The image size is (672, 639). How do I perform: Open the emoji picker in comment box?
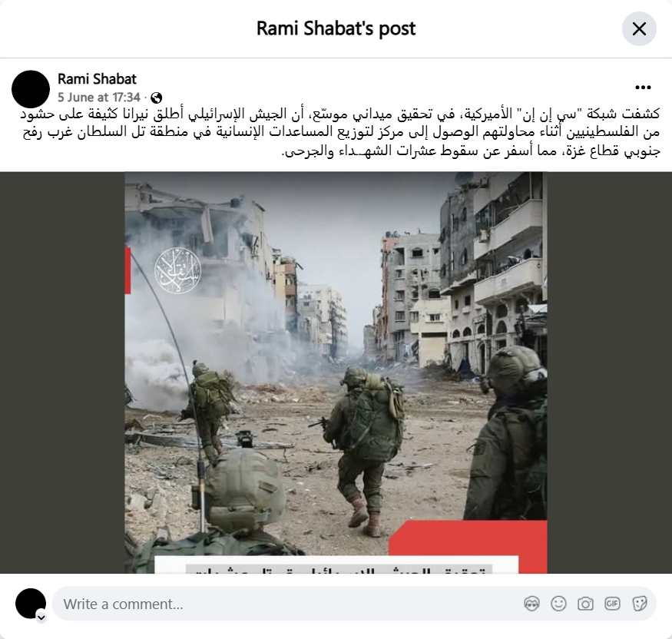coord(558,604)
